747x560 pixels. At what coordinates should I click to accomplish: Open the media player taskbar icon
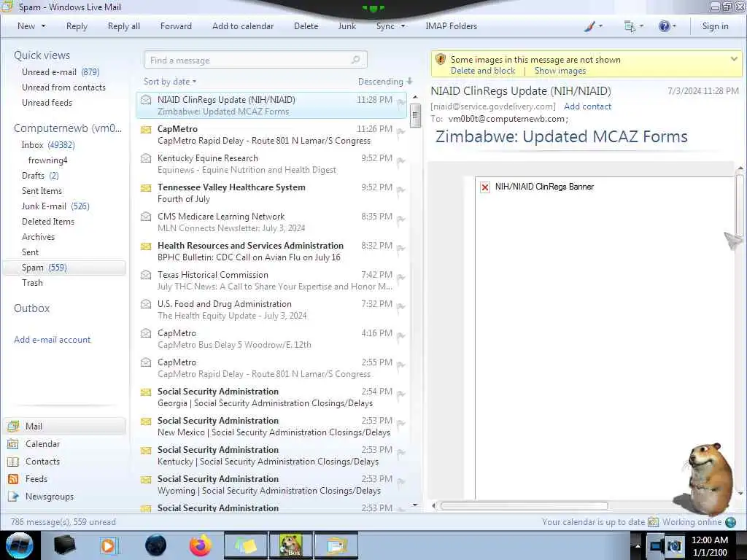pos(109,545)
